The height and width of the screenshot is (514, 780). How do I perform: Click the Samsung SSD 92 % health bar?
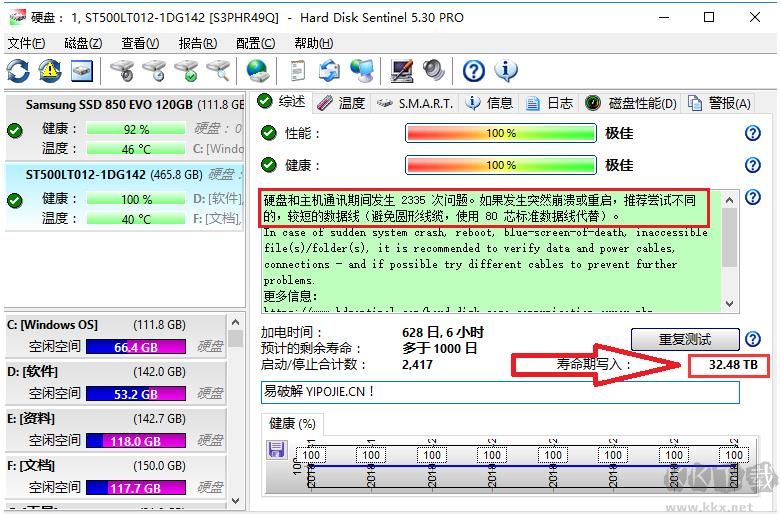[136, 129]
